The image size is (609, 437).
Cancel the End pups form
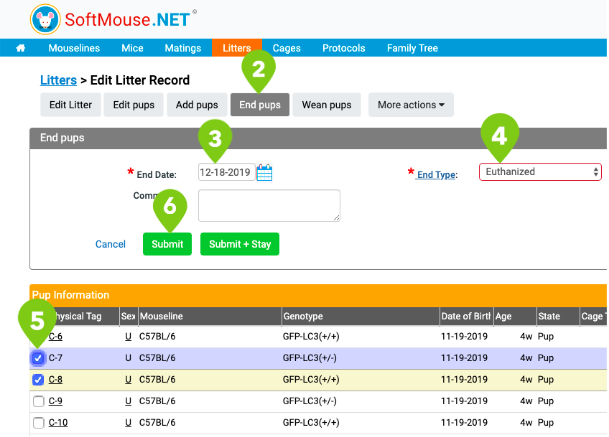pos(110,244)
